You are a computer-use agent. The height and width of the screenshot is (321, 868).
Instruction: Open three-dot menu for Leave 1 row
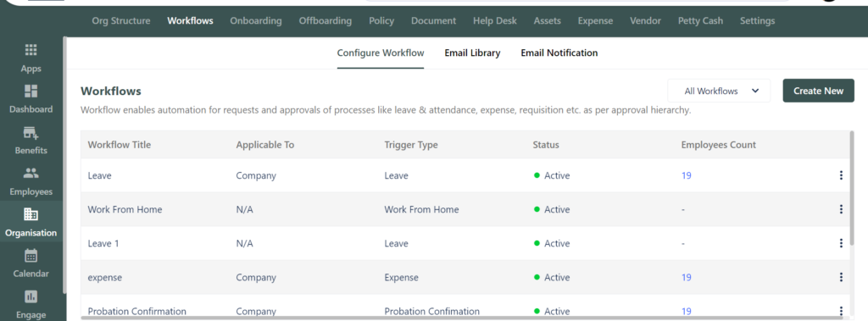pyautogui.click(x=841, y=244)
